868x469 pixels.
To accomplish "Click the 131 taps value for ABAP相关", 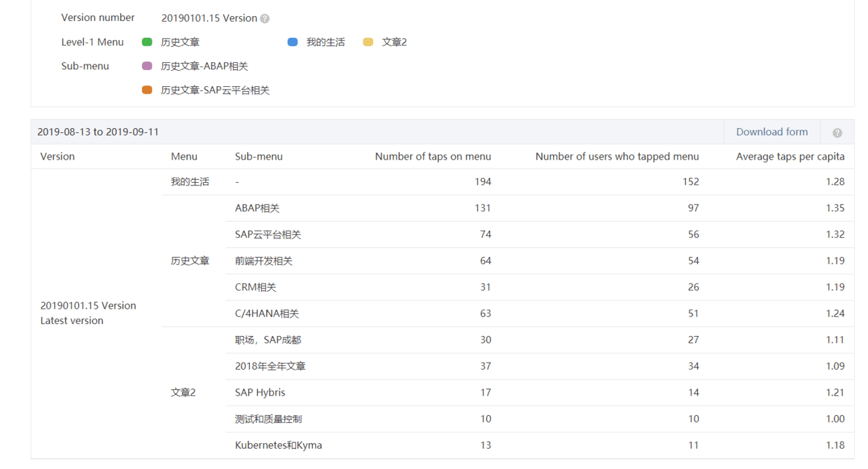I will tap(482, 208).
